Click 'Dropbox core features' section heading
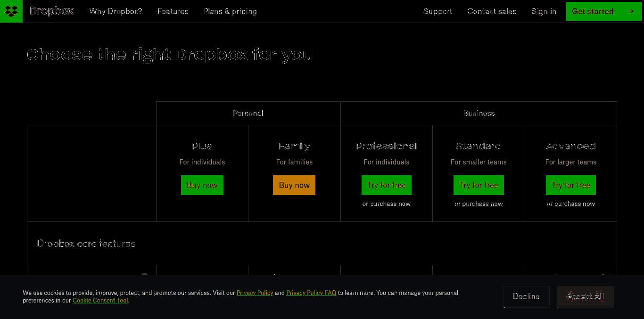The height and width of the screenshot is (319, 644). coord(86,244)
